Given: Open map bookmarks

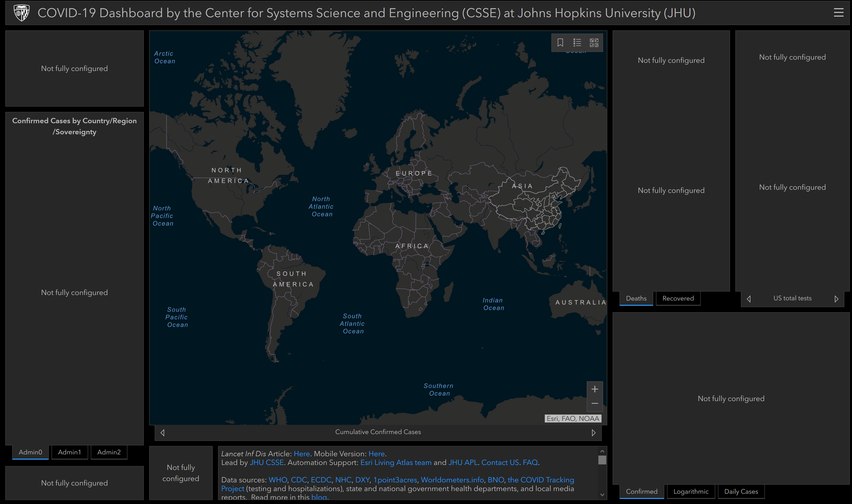Looking at the screenshot, I should pos(560,42).
